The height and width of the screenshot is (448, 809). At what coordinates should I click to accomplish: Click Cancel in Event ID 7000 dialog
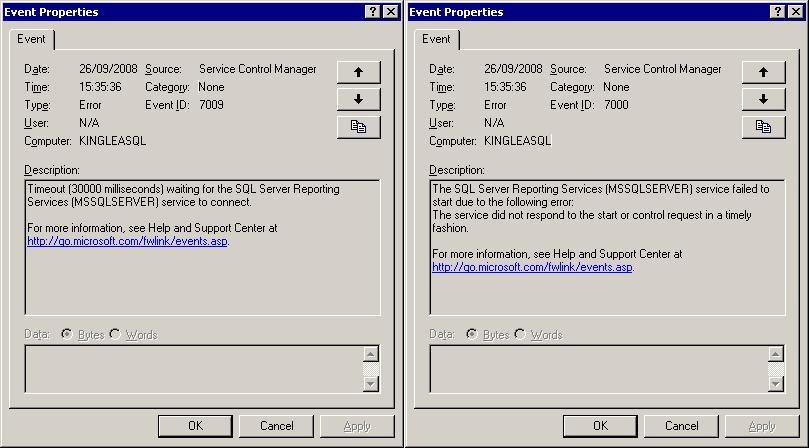[x=682, y=426]
